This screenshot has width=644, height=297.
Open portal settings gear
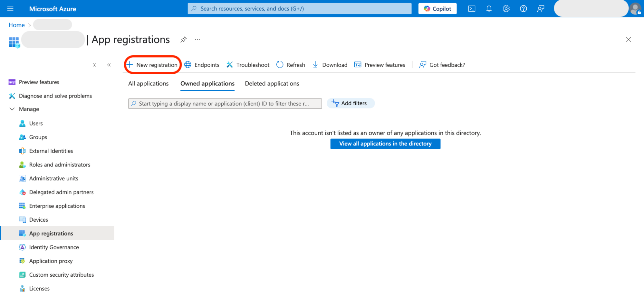coord(506,9)
